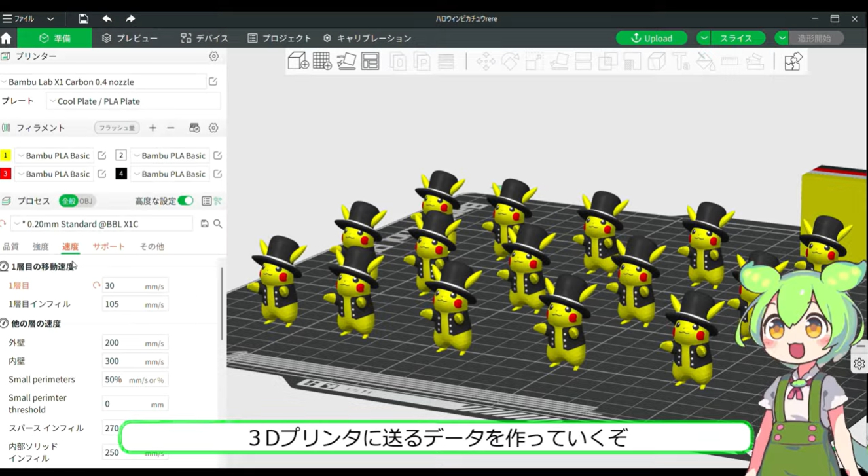Screen dimensions: 868x476
Task: Toggle the 高度な設定 switch
Action: click(185, 201)
